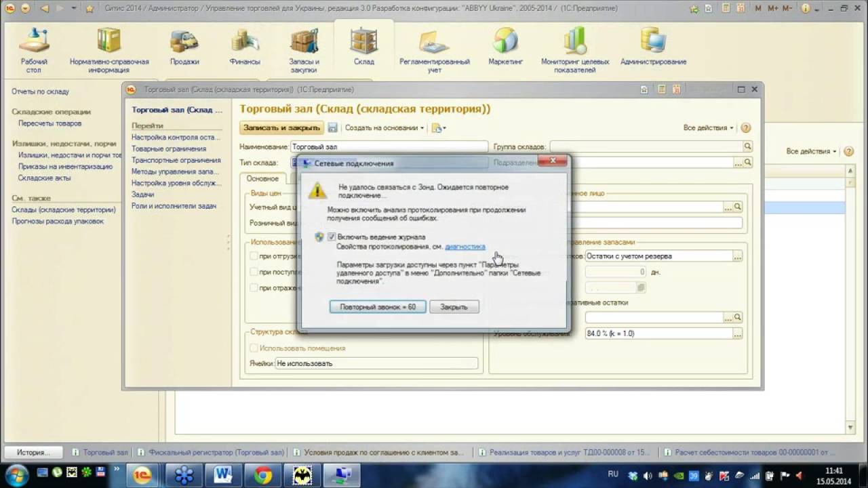Toggle Использовать помещения checkbox
The width and height of the screenshot is (868, 488).
[254, 348]
